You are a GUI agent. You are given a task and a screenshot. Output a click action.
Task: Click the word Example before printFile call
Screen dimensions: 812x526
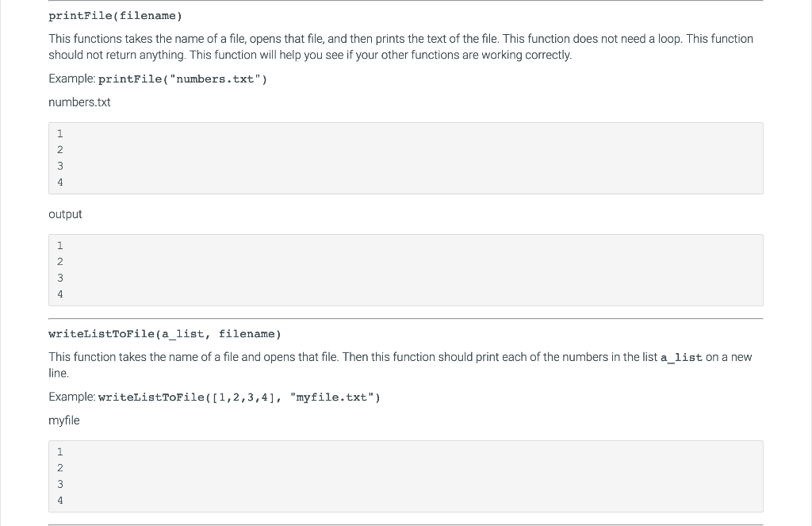(x=72, y=79)
